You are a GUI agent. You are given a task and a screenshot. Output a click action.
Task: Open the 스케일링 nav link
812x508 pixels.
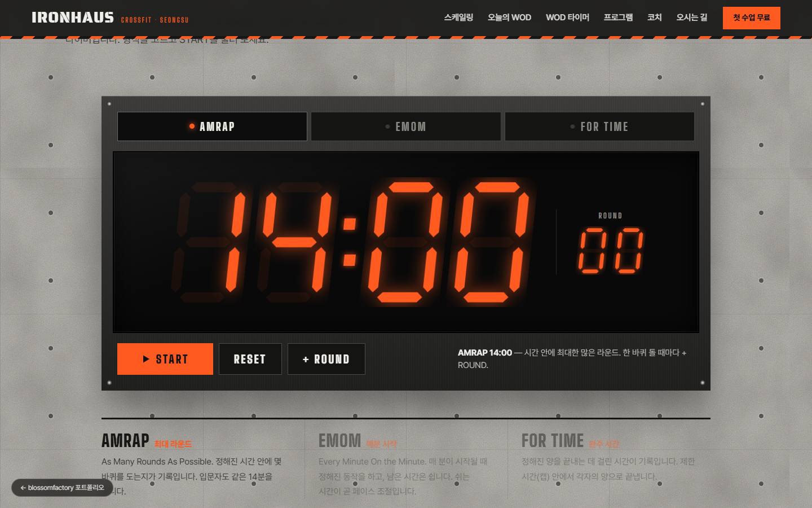(x=458, y=17)
